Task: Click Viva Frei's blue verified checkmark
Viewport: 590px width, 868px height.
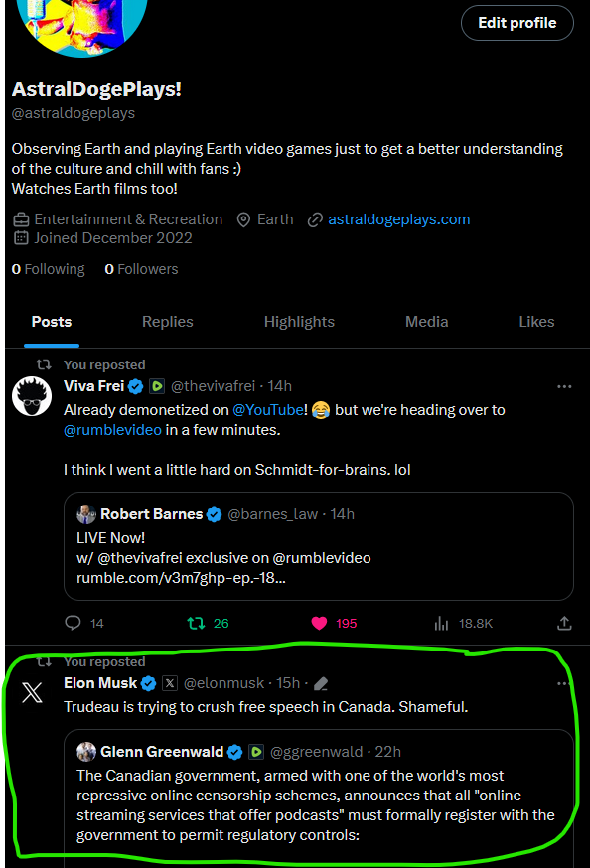Action: (136, 386)
